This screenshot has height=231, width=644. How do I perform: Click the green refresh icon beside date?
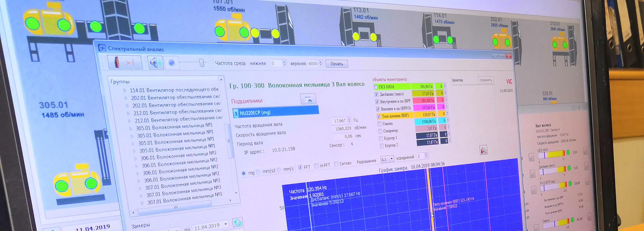(238, 222)
